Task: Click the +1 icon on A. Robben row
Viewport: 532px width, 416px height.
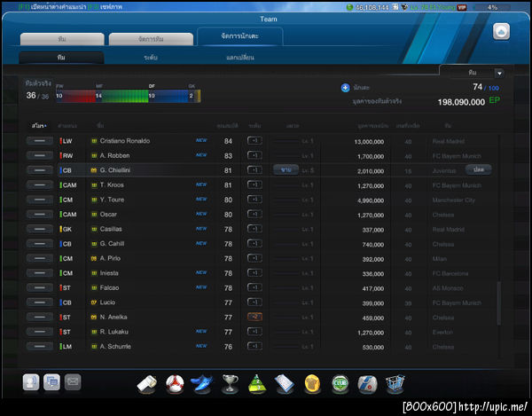Action: [254, 155]
